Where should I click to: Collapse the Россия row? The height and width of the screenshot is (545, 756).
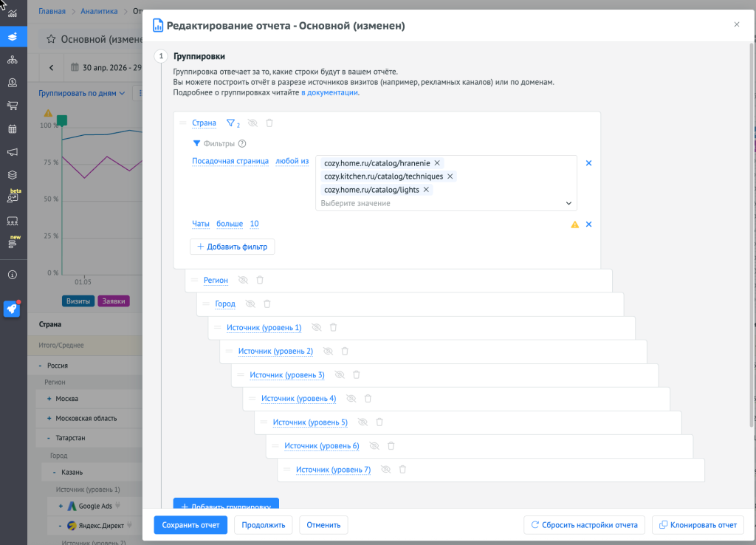point(40,366)
